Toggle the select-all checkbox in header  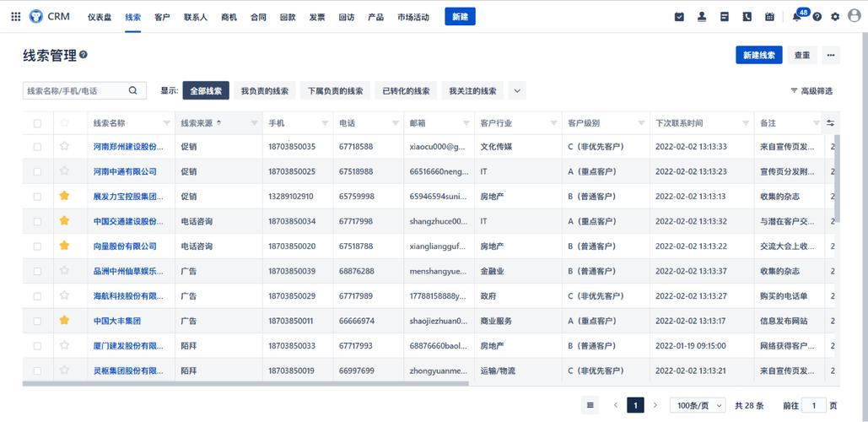pos(37,123)
